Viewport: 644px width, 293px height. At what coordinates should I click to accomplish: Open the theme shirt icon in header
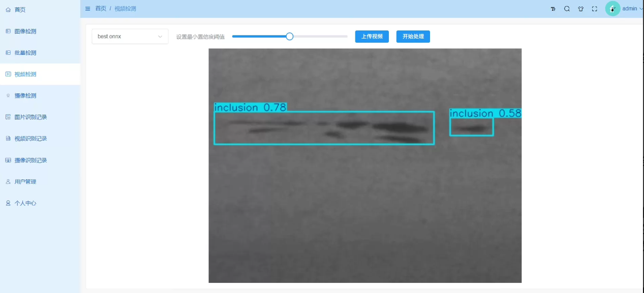click(580, 9)
